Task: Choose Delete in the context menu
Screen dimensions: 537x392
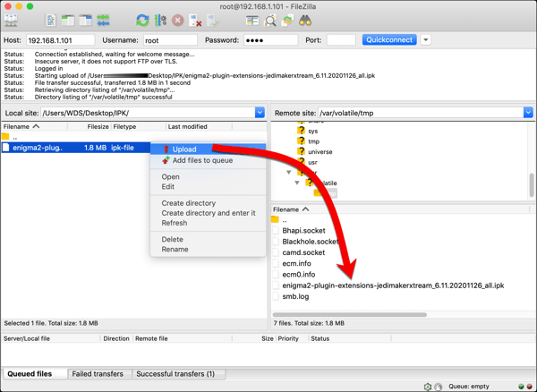Action: pos(172,240)
